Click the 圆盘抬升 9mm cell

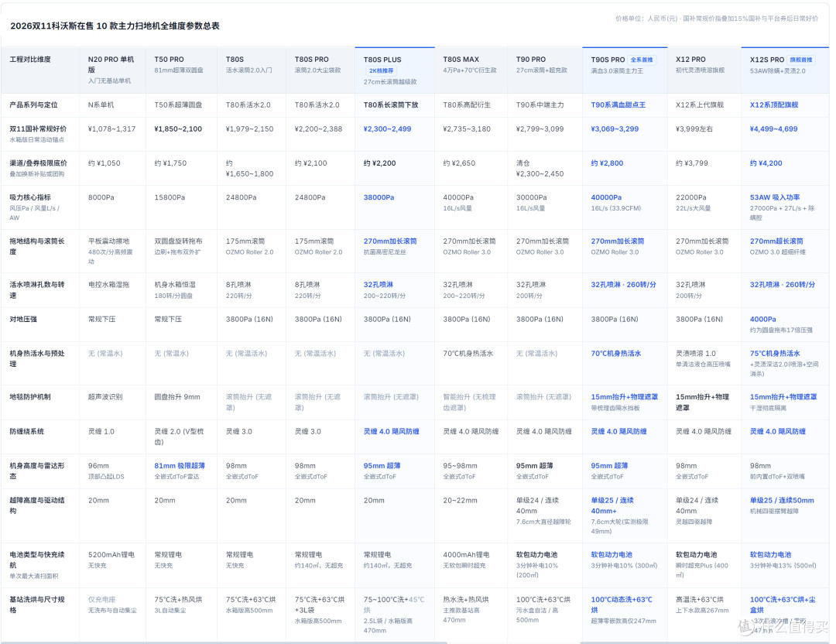[177, 396]
